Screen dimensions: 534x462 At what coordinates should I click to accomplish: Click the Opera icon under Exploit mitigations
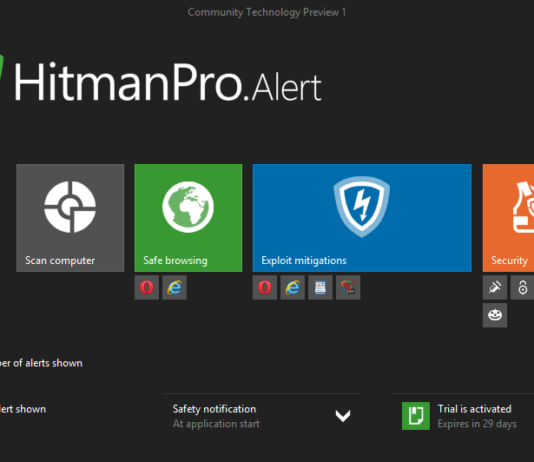(x=265, y=288)
